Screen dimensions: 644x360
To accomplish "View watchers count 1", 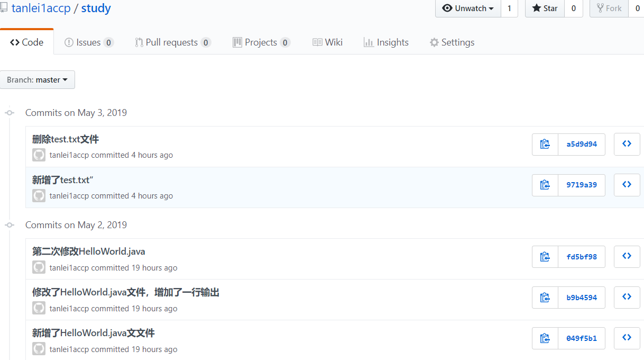I will (509, 8).
